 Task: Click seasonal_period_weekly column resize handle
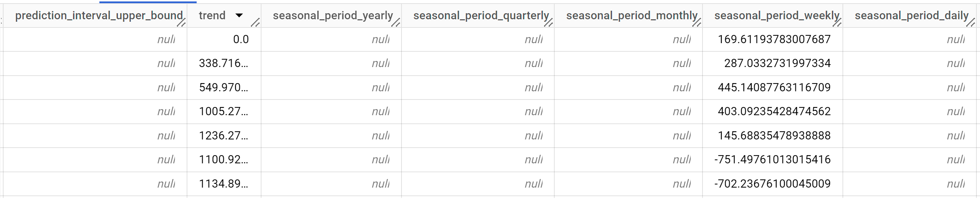click(837, 23)
